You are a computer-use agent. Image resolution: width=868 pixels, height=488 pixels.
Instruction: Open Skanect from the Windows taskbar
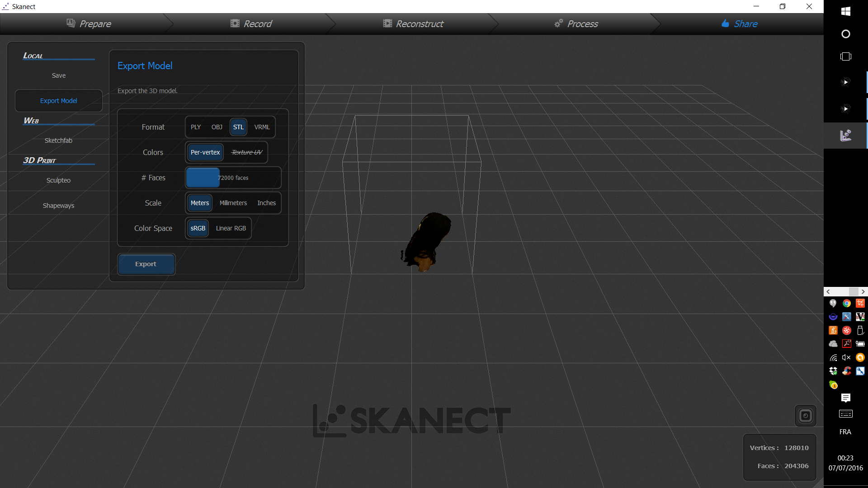tap(845, 135)
